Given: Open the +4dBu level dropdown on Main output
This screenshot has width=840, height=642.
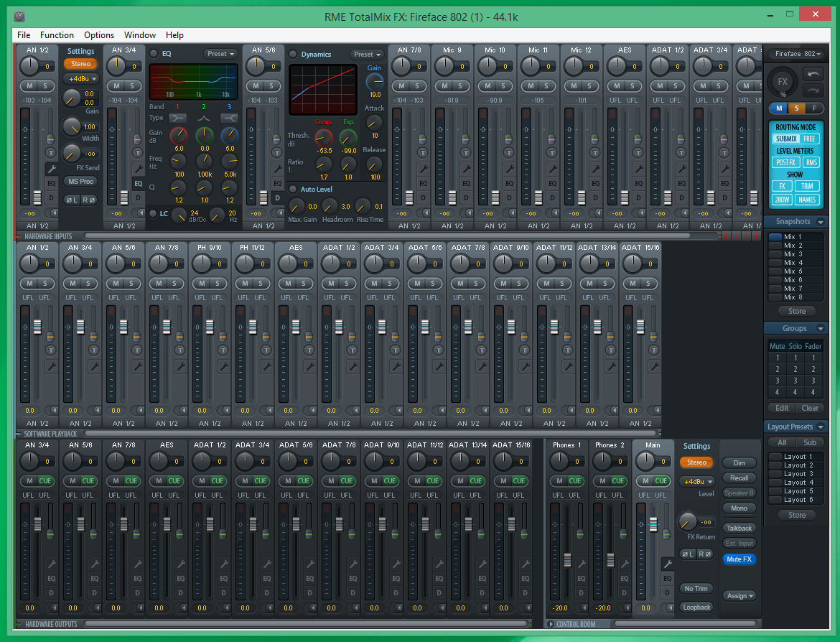Looking at the screenshot, I should pos(696,482).
